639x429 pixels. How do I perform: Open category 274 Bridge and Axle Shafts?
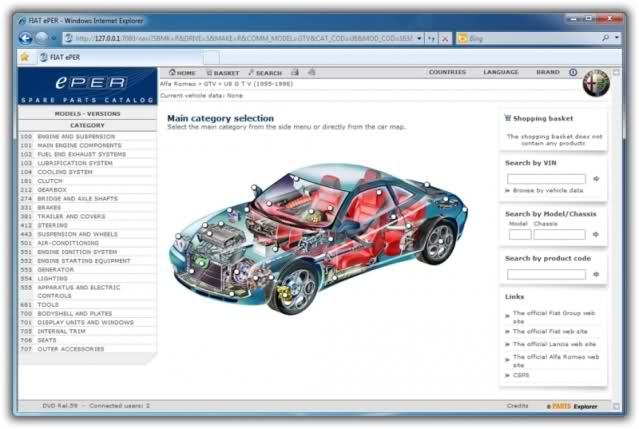(x=87, y=198)
